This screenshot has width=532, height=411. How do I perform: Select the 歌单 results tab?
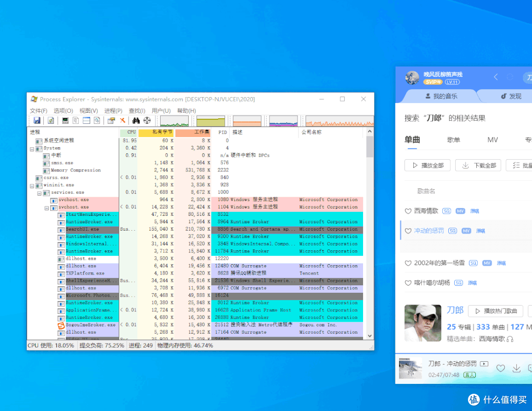453,140
